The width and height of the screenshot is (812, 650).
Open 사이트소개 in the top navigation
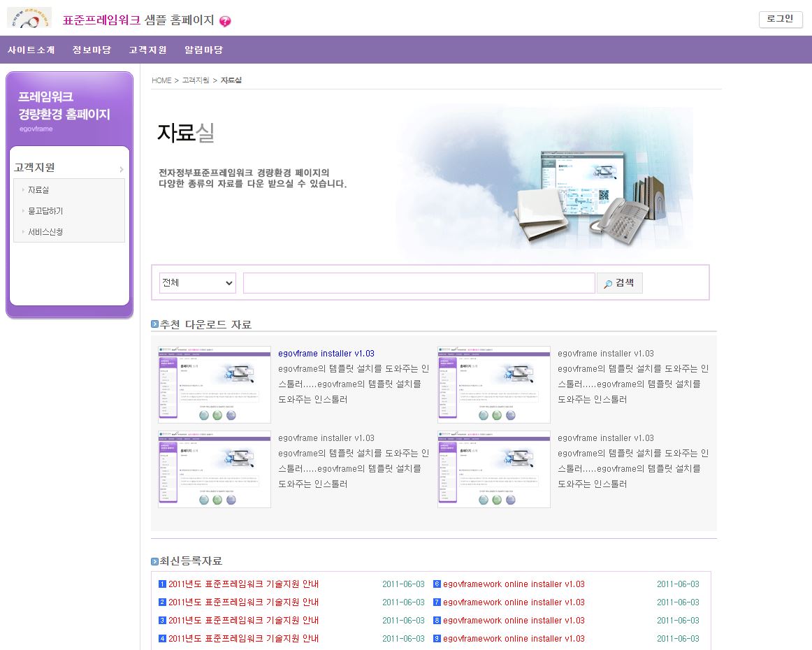click(x=31, y=50)
